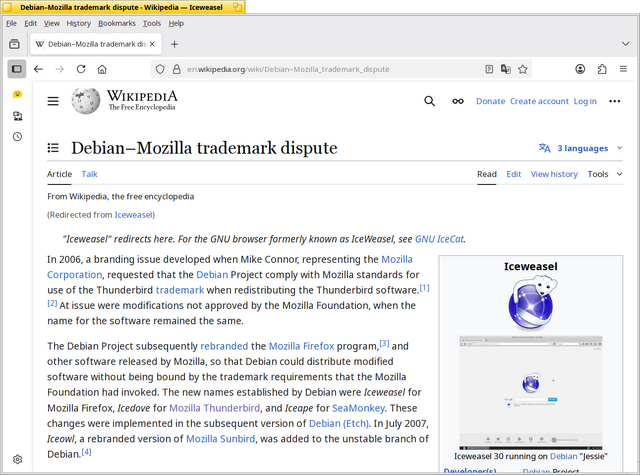Select the Read tab
This screenshot has width=640, height=475.
click(487, 174)
